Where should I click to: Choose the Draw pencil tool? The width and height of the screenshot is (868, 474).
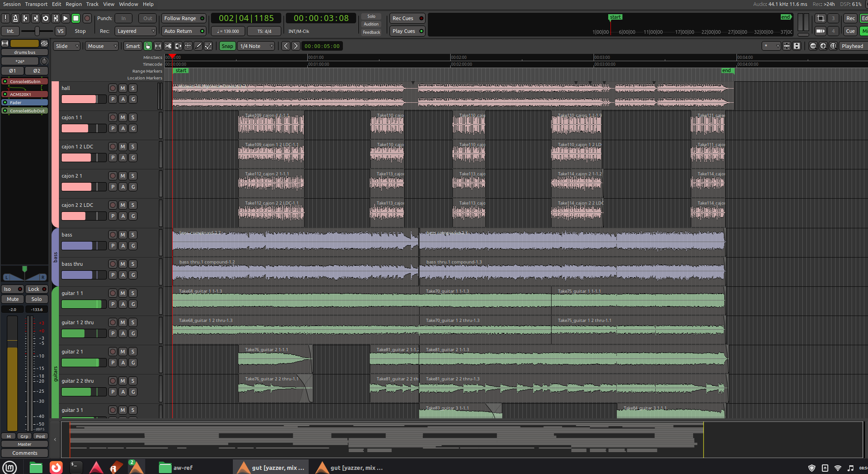198,46
